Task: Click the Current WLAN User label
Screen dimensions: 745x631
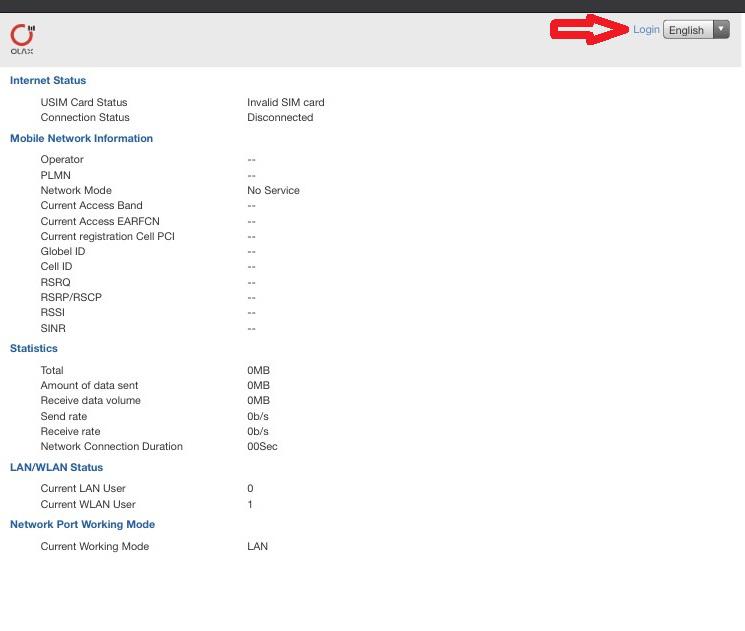Action: pos(88,504)
